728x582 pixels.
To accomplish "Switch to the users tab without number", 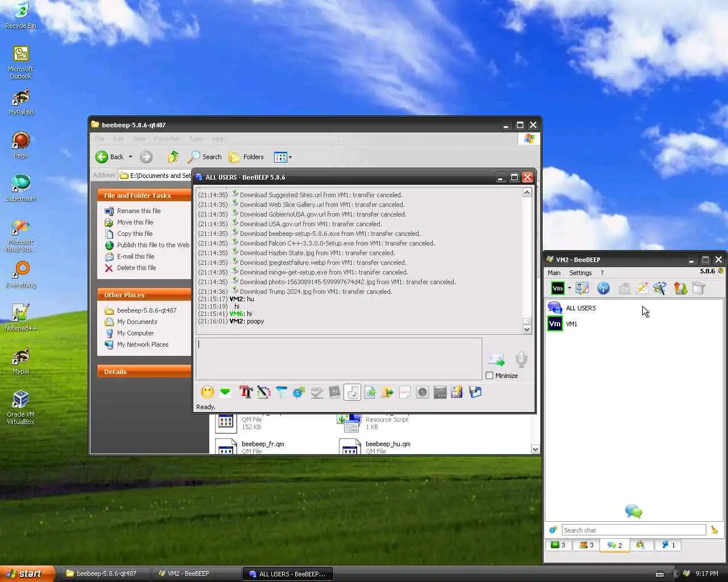I will [x=640, y=544].
